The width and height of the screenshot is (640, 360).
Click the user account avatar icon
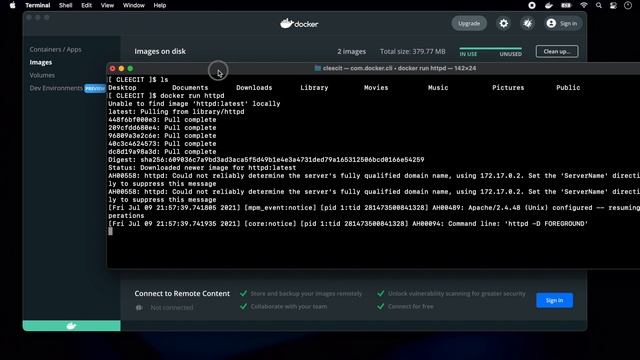[551, 23]
